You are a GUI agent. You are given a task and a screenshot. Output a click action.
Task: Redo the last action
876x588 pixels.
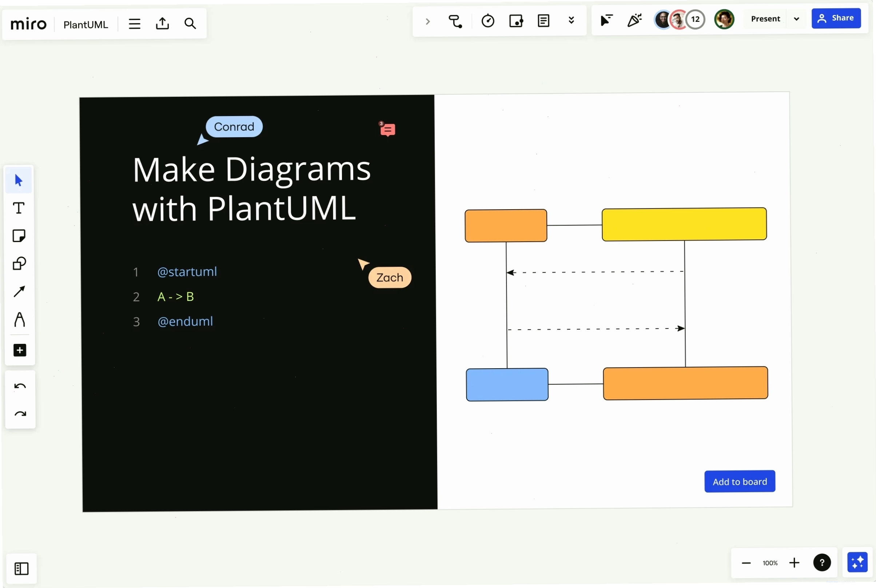(20, 414)
